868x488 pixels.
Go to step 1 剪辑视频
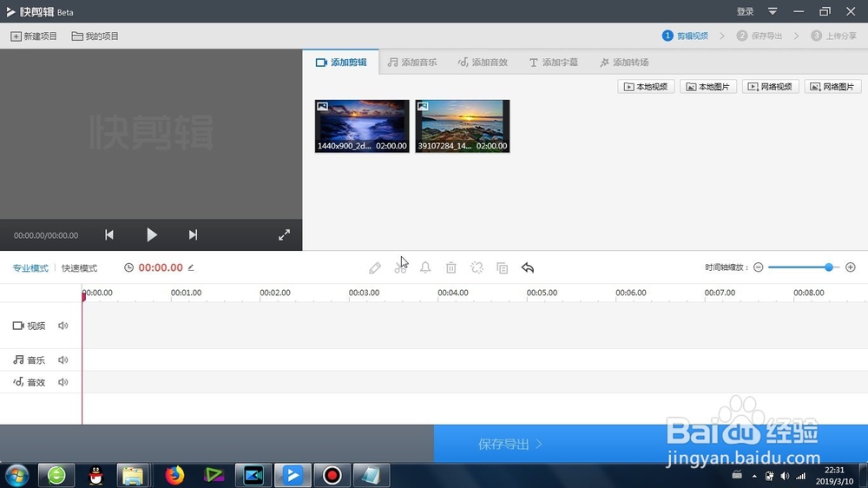pos(686,36)
